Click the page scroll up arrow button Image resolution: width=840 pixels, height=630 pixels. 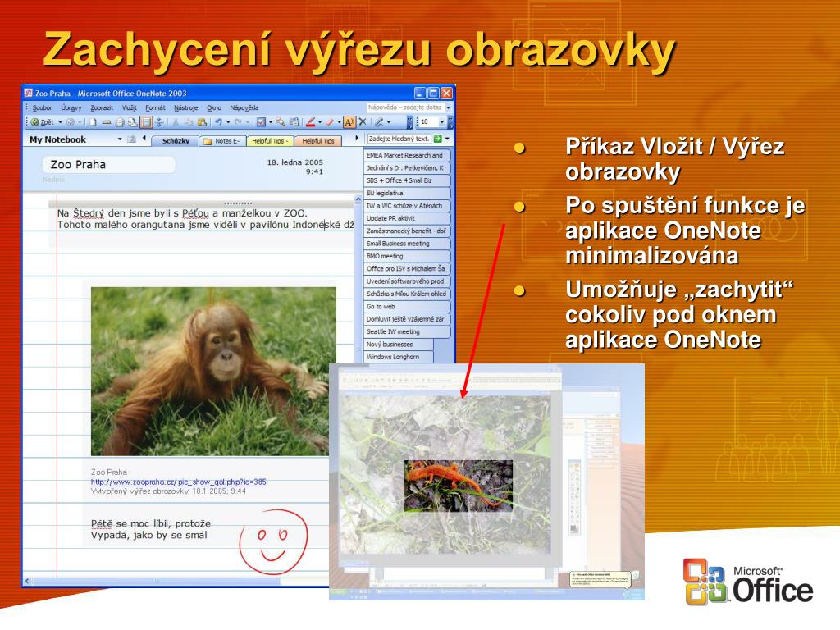(358, 199)
